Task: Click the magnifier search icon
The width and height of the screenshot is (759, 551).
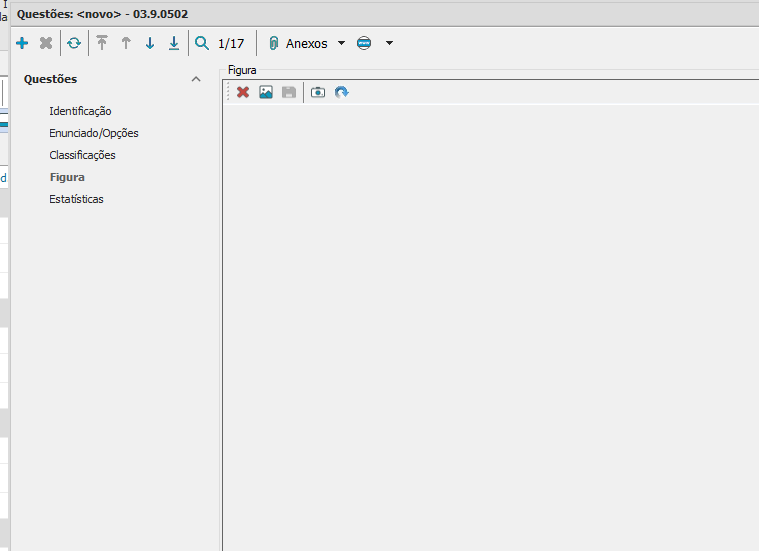Action: tap(202, 43)
